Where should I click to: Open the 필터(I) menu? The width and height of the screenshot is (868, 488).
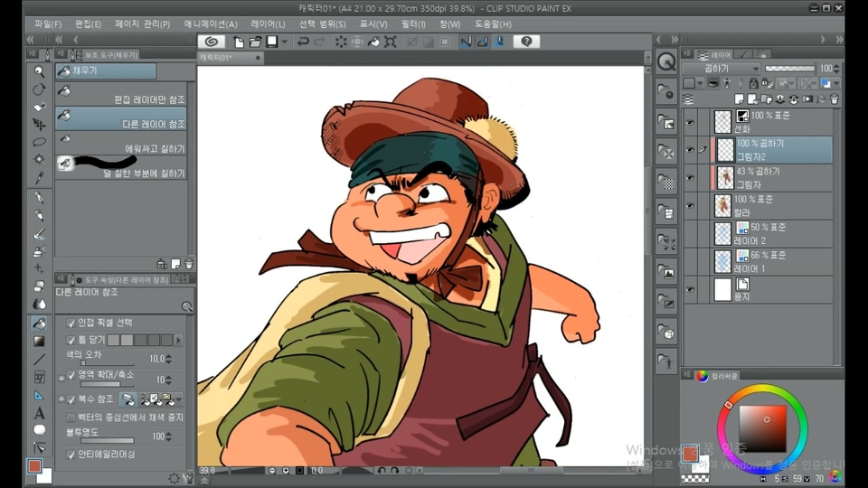coord(413,24)
